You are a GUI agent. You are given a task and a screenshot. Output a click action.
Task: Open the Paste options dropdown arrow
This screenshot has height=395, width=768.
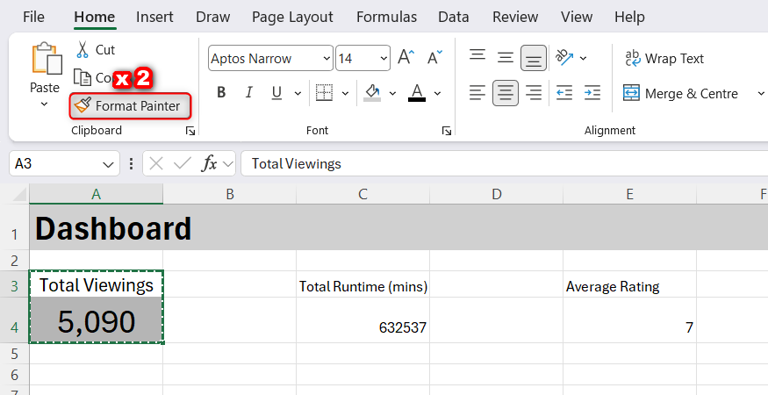click(44, 104)
